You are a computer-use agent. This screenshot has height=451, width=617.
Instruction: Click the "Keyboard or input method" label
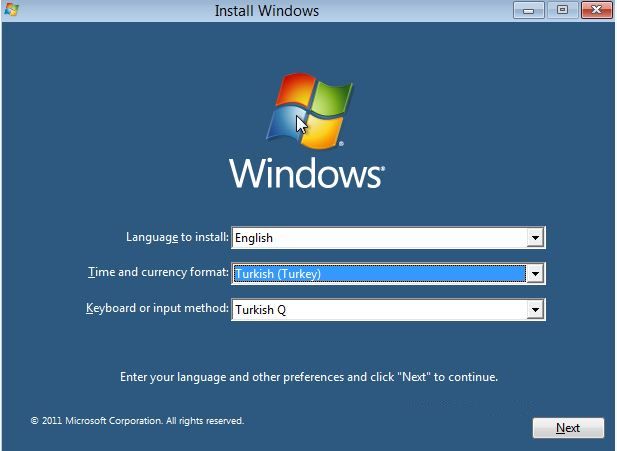click(x=157, y=309)
